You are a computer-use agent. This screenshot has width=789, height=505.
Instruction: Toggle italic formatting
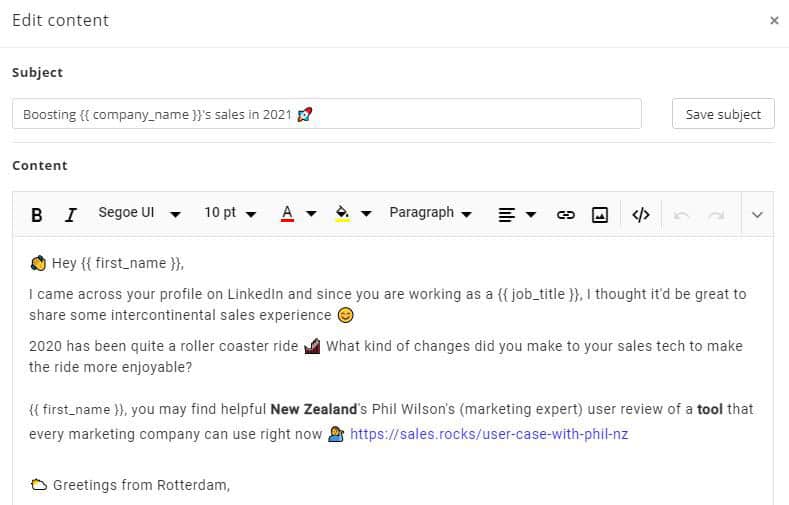pyautogui.click(x=70, y=214)
